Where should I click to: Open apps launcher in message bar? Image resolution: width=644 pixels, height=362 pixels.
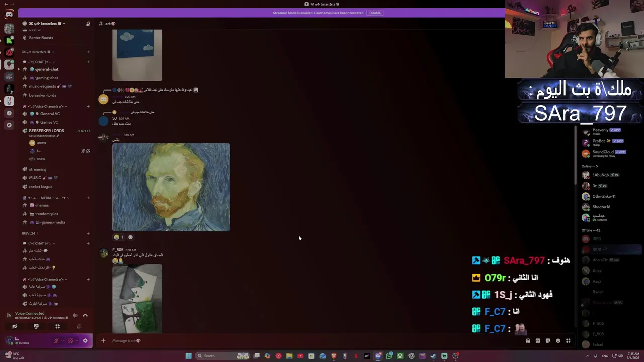568,341
